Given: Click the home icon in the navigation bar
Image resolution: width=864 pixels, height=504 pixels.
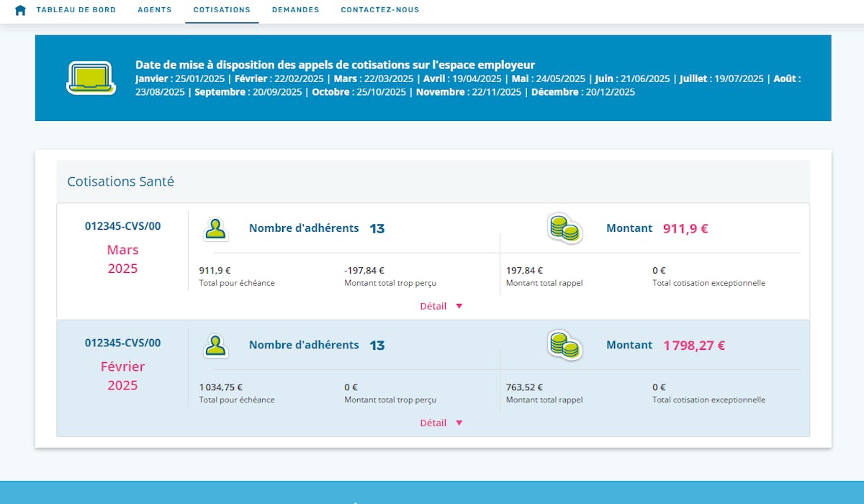Looking at the screenshot, I should [x=19, y=10].
